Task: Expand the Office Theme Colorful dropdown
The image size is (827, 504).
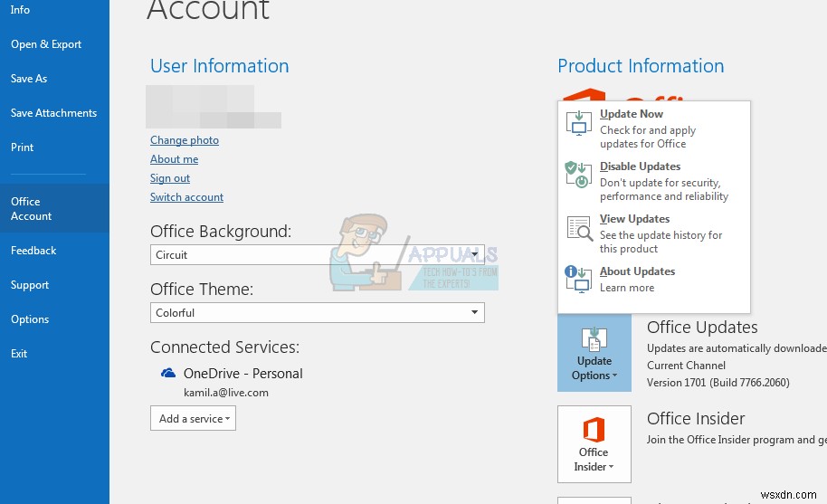Action: click(x=317, y=313)
